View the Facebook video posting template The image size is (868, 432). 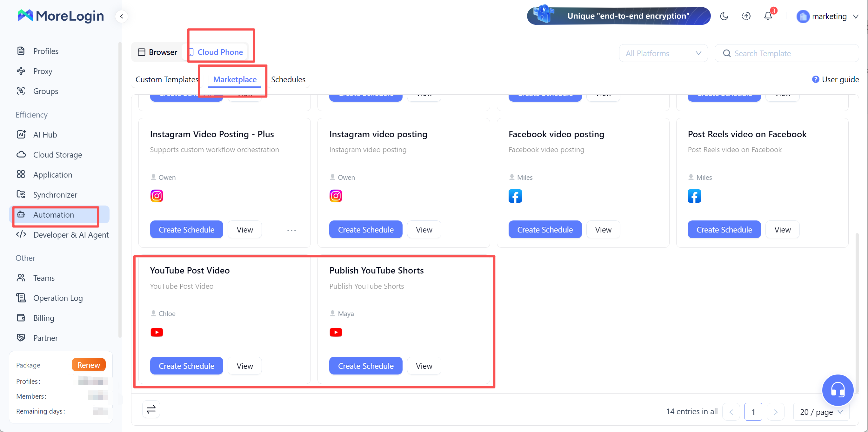(x=603, y=230)
